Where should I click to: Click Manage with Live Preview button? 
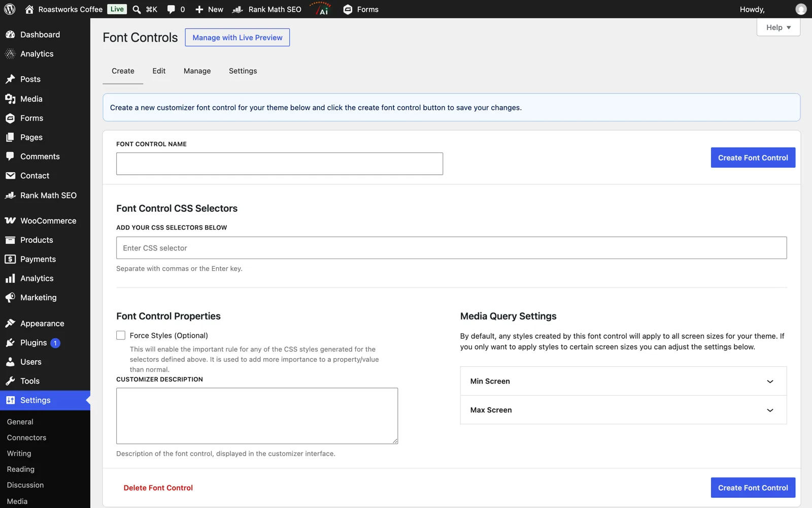pyautogui.click(x=238, y=38)
